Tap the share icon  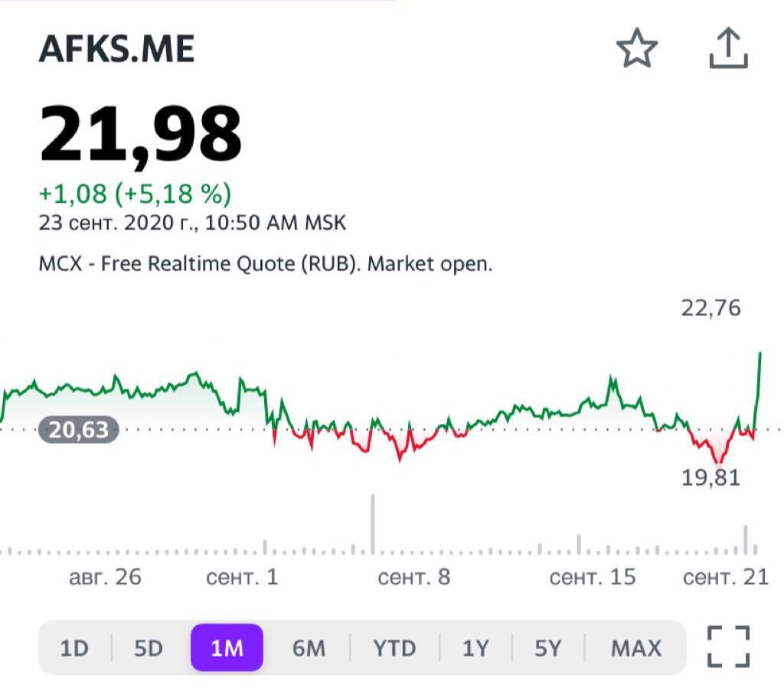[x=726, y=50]
